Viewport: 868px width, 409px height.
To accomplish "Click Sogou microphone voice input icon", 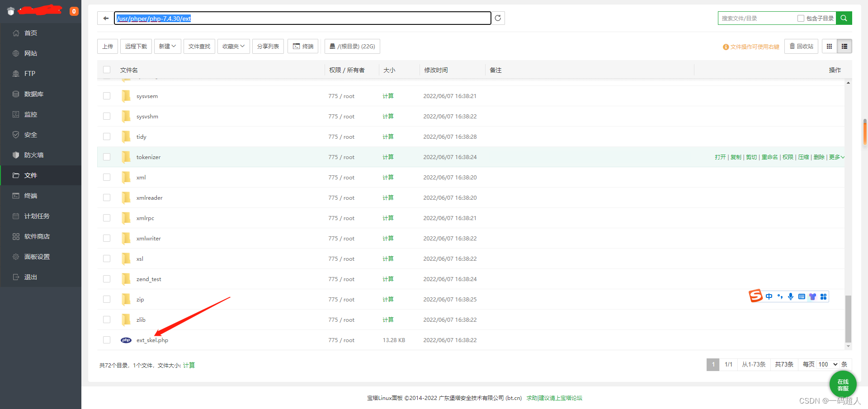I will click(x=791, y=296).
